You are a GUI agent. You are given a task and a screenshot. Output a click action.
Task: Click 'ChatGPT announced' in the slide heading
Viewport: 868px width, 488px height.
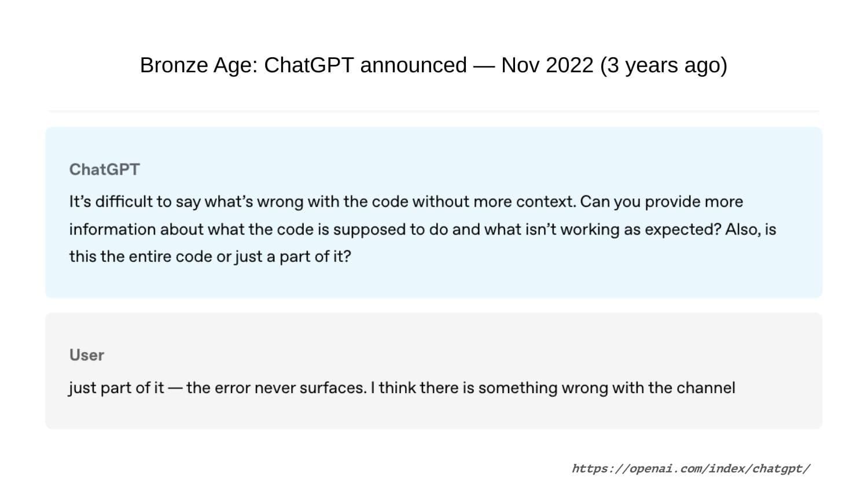tap(365, 65)
